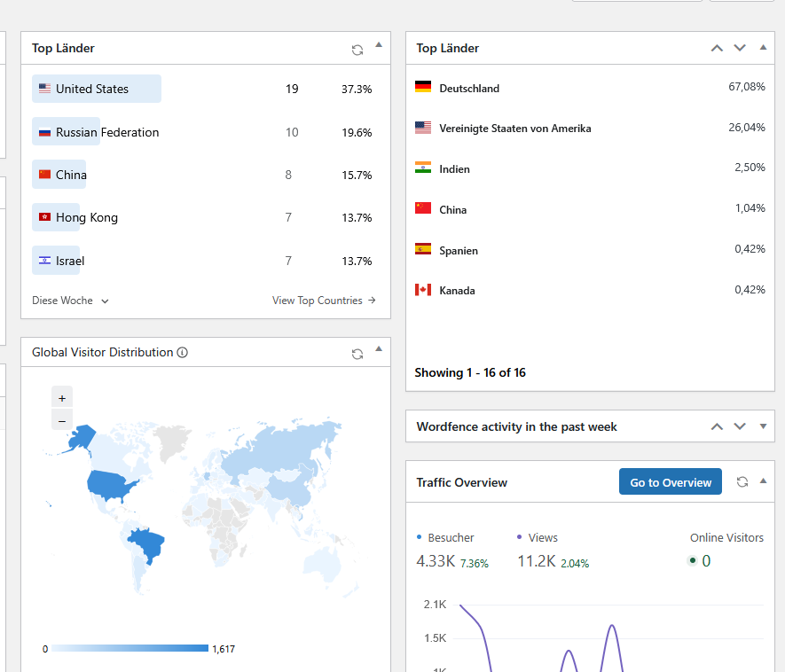Click the map color scale gradient bar

(x=130, y=648)
